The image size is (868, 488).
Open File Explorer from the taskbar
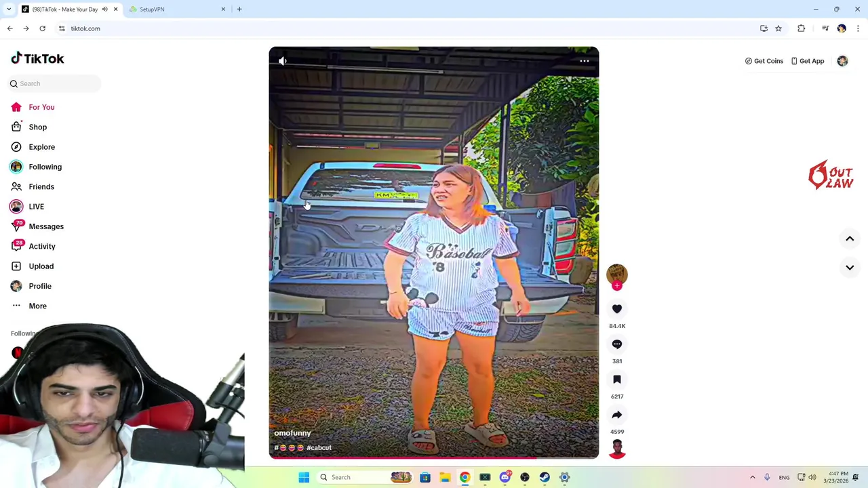(445, 477)
